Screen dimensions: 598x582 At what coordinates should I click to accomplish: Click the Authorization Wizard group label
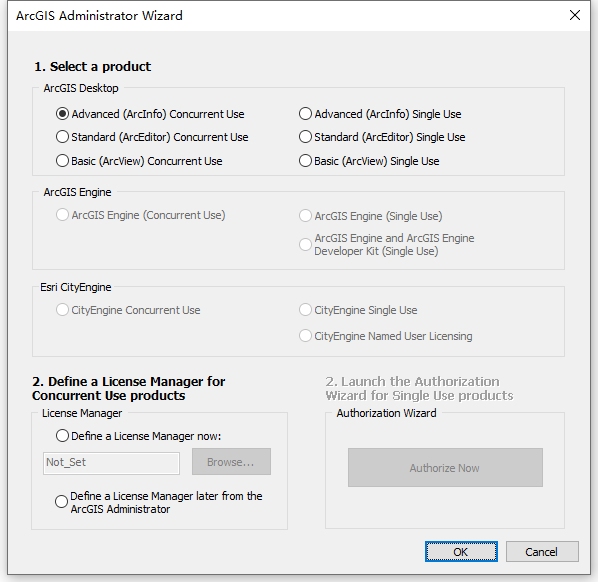(x=386, y=413)
